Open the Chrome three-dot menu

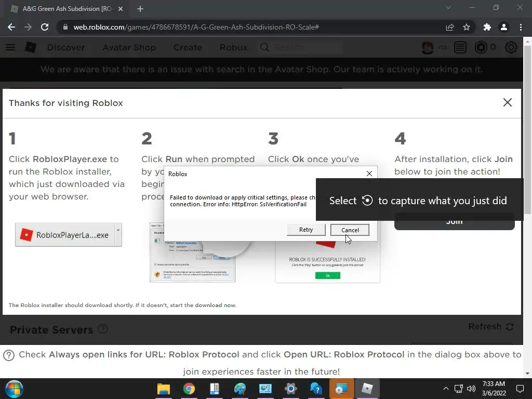click(x=521, y=27)
